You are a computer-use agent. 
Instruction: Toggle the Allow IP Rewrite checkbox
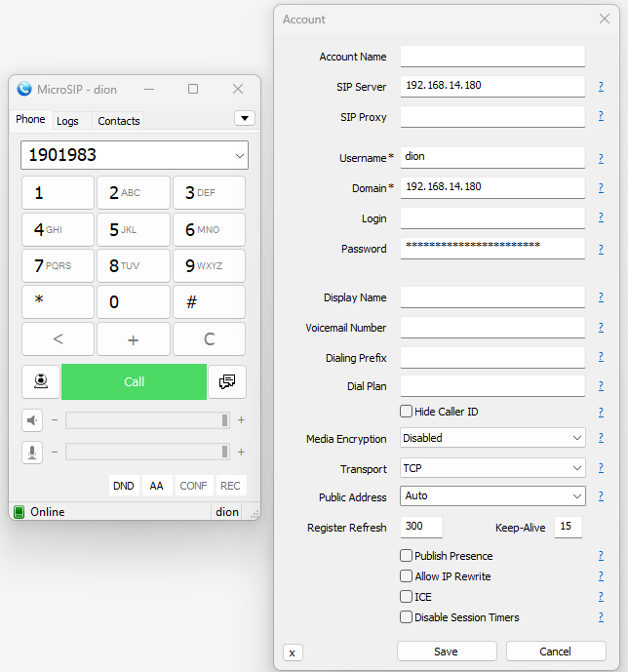(407, 576)
